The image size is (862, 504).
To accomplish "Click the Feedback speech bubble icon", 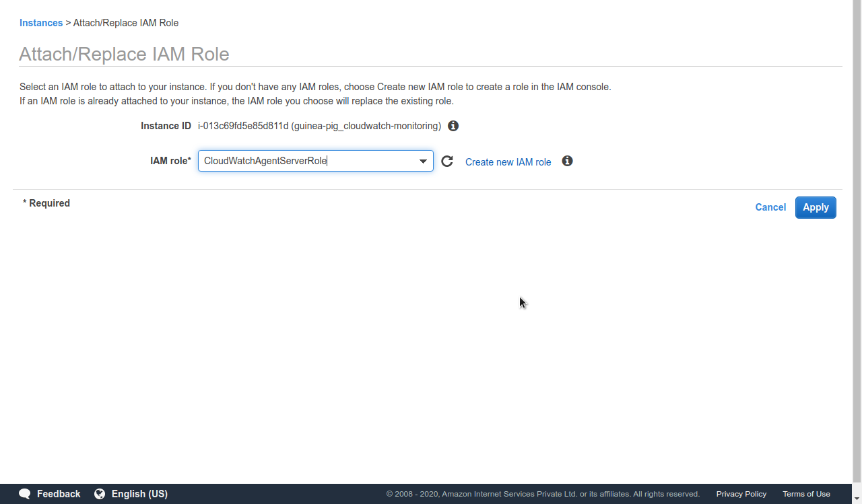I will coord(25,494).
